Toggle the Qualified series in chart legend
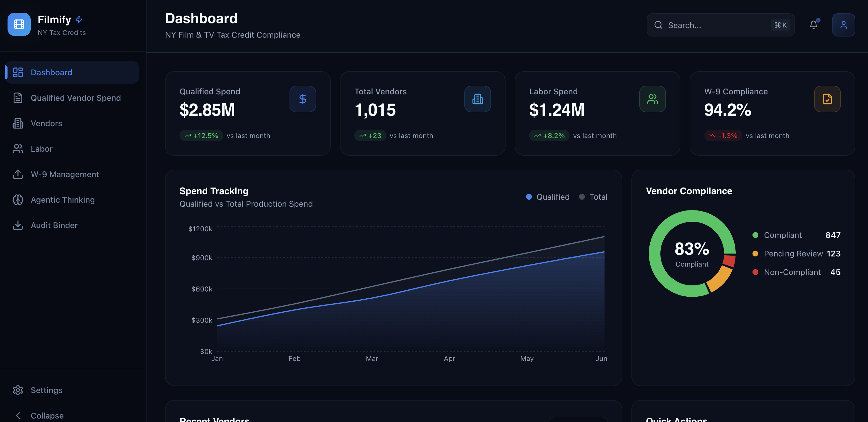 tap(548, 197)
